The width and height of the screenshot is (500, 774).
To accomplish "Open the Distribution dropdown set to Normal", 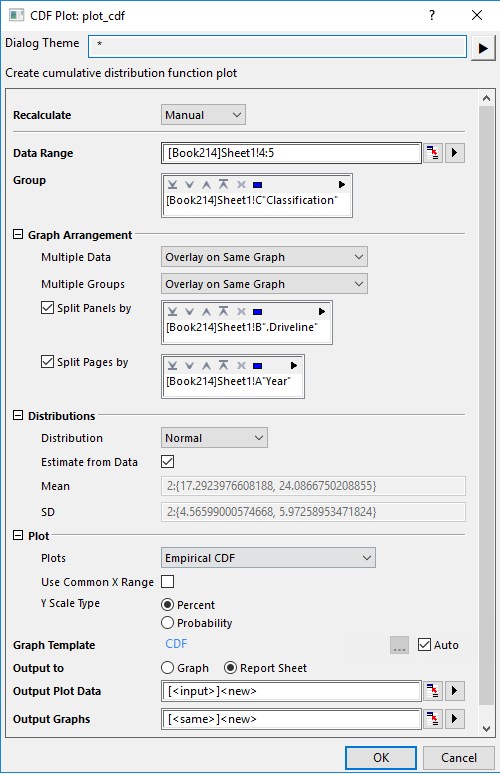I will [x=214, y=438].
